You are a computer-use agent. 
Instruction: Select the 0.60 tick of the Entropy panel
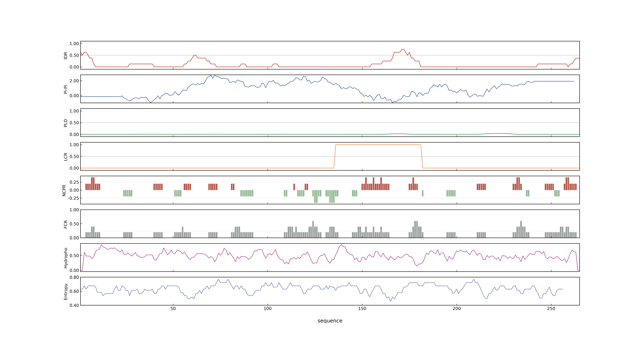(74, 291)
